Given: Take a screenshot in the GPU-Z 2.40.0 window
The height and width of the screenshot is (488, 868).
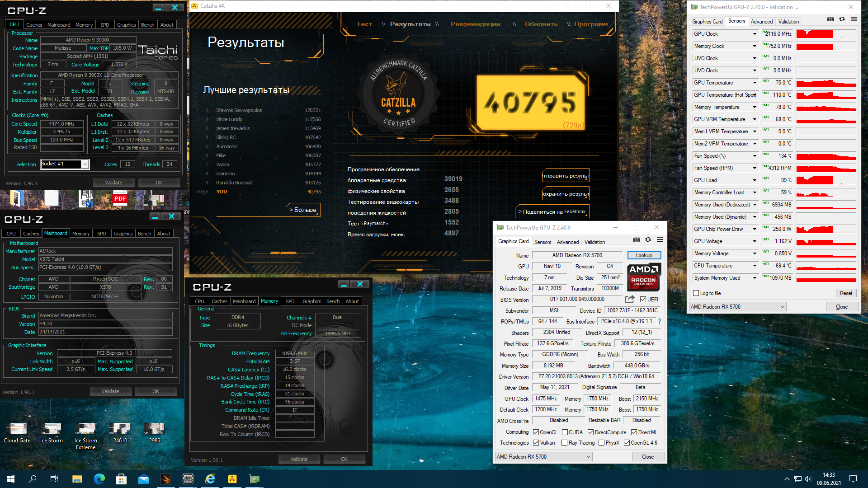Looking at the screenshot, I should [x=637, y=239].
